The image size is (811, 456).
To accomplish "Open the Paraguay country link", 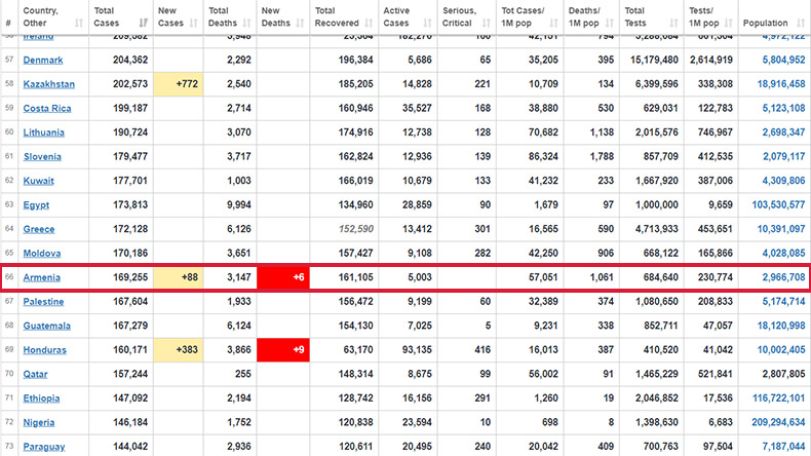I will tap(44, 447).
